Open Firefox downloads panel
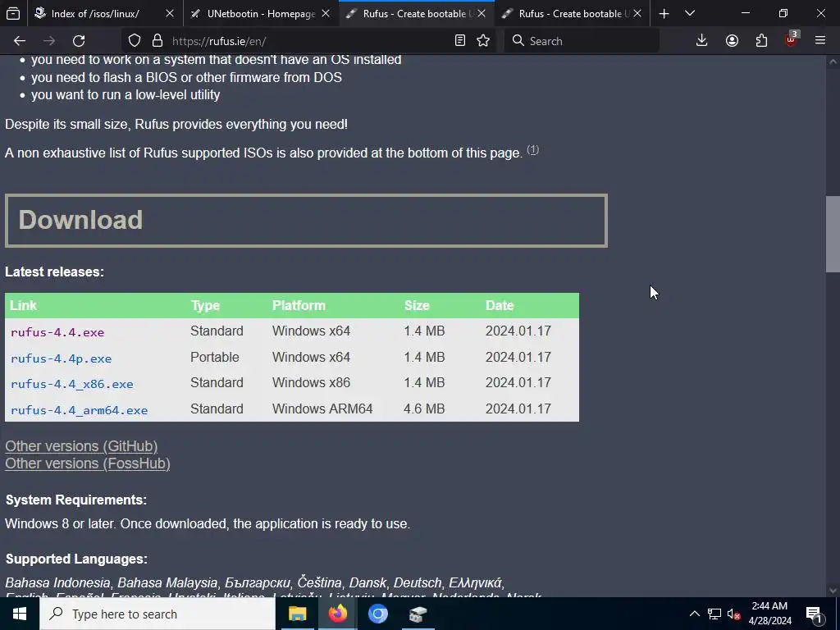Screen dimensions: 840x630 702,41
